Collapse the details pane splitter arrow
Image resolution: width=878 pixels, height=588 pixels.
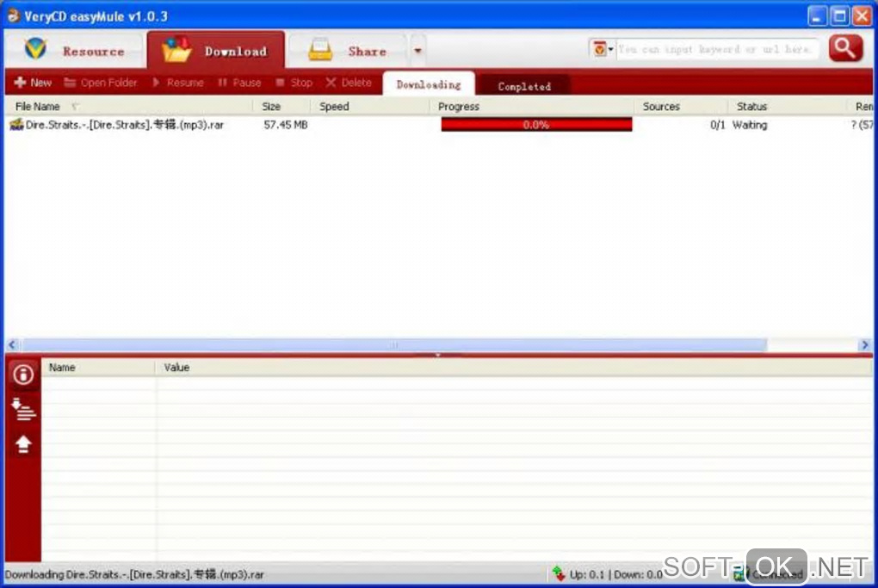pyautogui.click(x=438, y=355)
